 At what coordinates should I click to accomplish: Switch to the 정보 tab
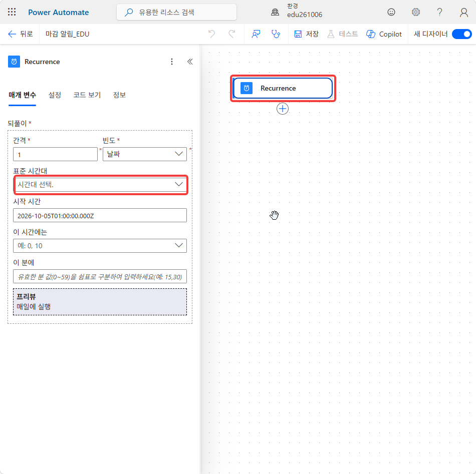tap(119, 95)
